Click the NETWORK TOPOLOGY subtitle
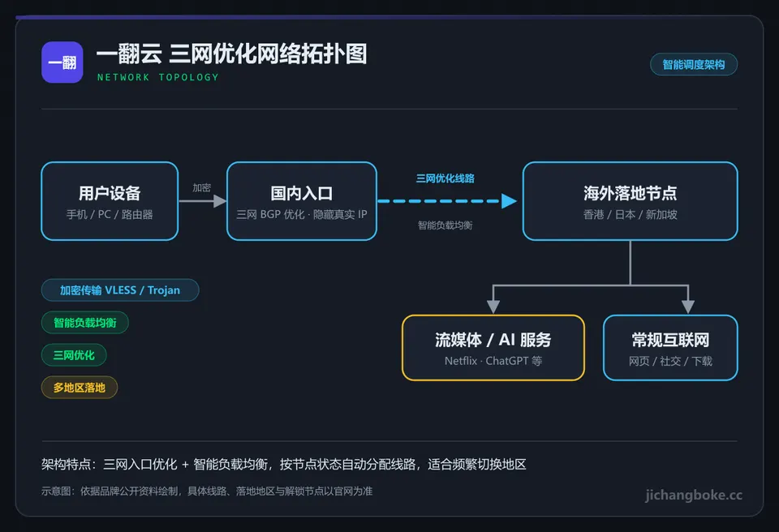The width and height of the screenshot is (779, 532). coord(158,78)
